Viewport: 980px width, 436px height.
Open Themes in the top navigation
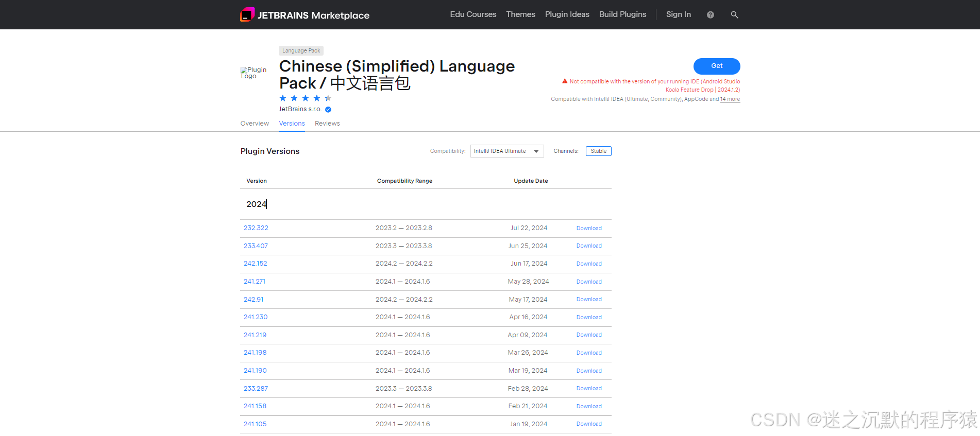click(x=520, y=14)
